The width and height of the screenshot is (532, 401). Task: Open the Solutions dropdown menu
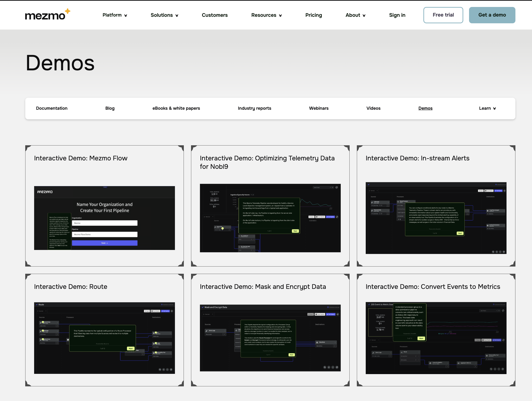tap(164, 15)
